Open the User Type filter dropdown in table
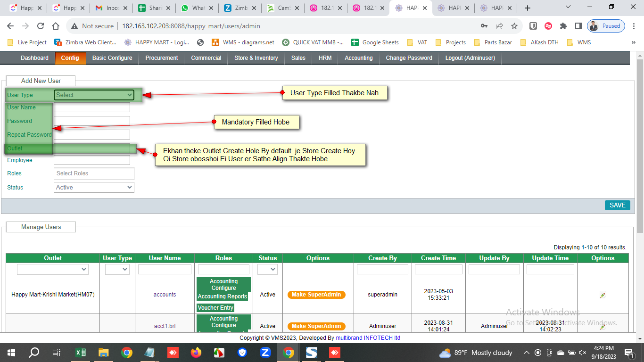 [117, 269]
